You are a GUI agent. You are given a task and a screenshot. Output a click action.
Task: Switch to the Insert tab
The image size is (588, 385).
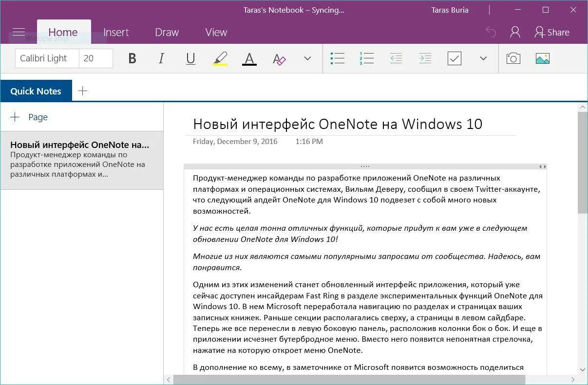(116, 32)
